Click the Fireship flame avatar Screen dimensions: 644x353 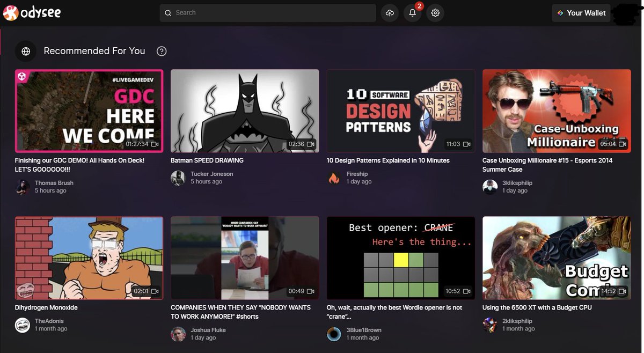[x=334, y=178]
